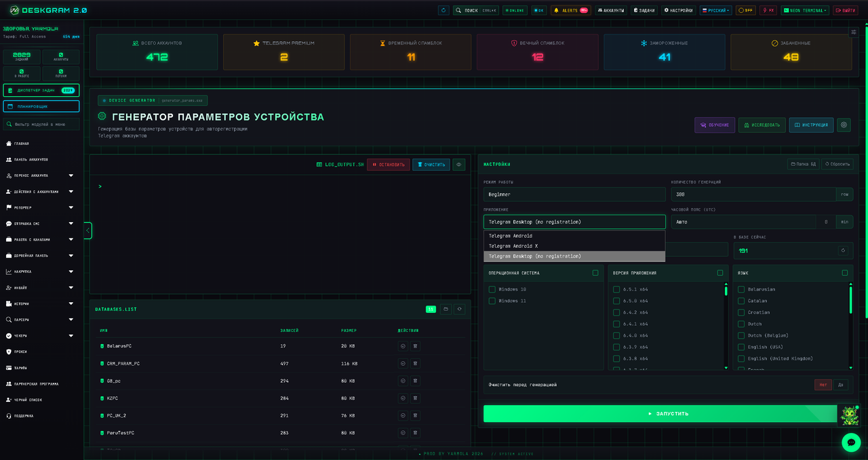Check the Croatian language box
The height and width of the screenshot is (460, 868).
742,312
